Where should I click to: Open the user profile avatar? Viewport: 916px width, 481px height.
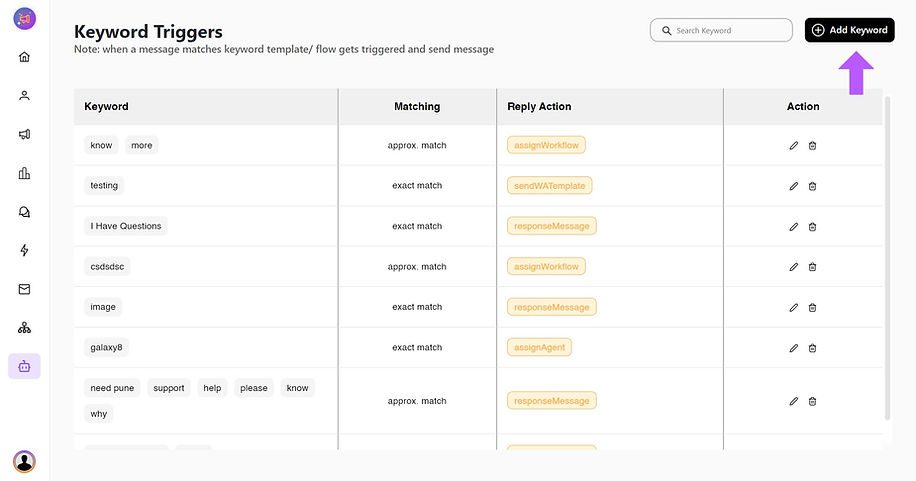click(24, 461)
